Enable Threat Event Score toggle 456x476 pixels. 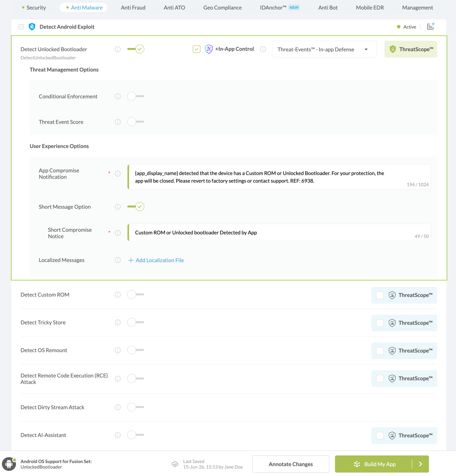136,122
